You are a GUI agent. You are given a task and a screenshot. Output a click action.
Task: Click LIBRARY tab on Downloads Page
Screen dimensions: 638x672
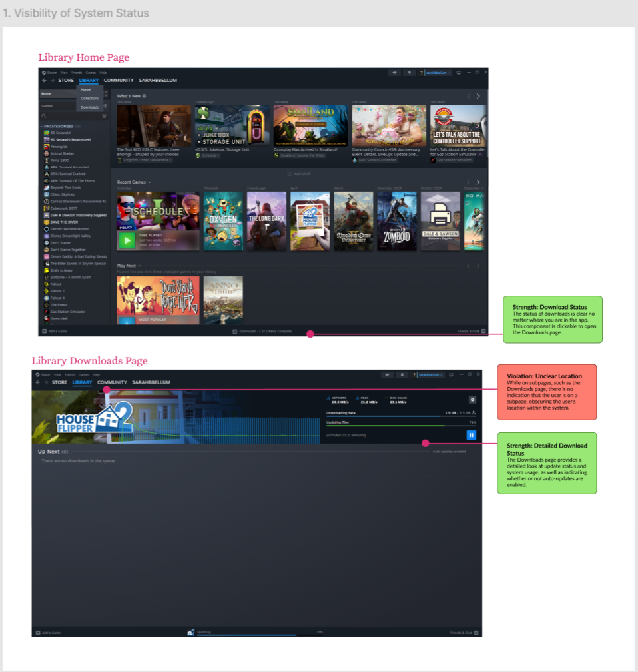[83, 382]
